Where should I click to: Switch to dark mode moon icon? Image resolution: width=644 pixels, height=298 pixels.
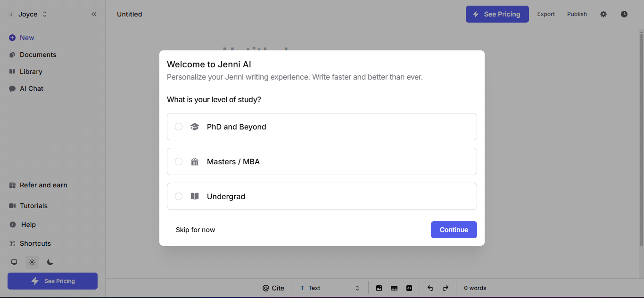tap(50, 262)
